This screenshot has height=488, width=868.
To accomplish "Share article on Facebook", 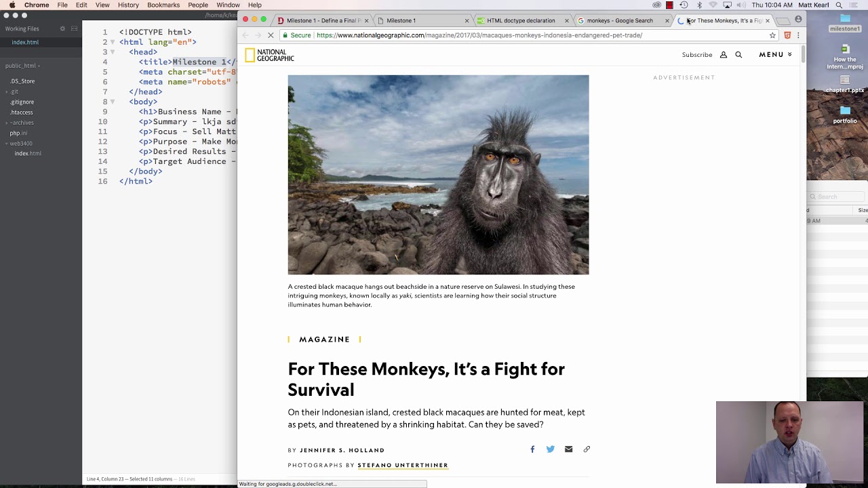I will pyautogui.click(x=532, y=449).
